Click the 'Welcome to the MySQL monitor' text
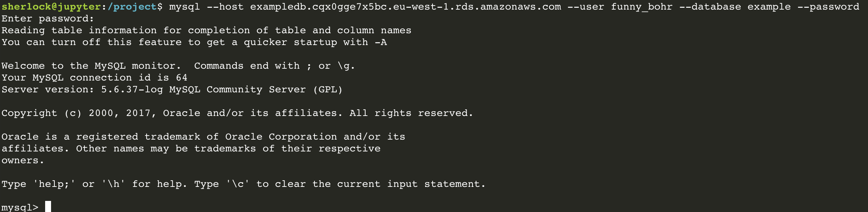The image size is (868, 212). click(91, 66)
